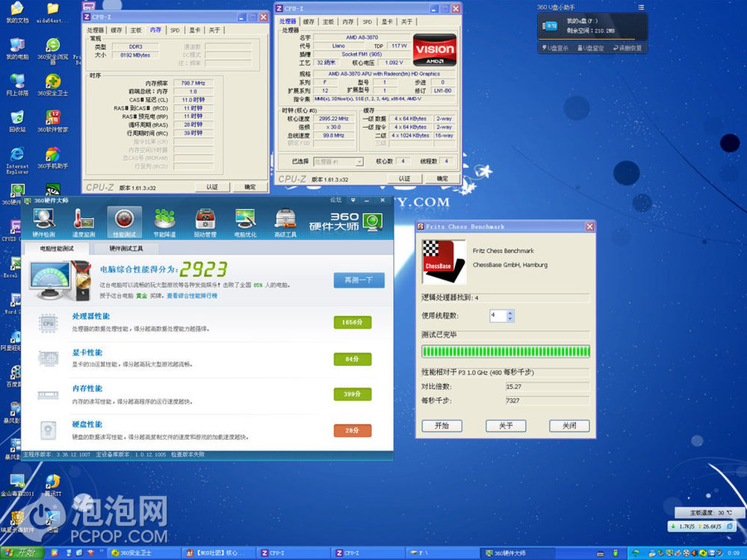Open the 处理器性能 result heading
747x560 pixels.
pyautogui.click(x=91, y=316)
